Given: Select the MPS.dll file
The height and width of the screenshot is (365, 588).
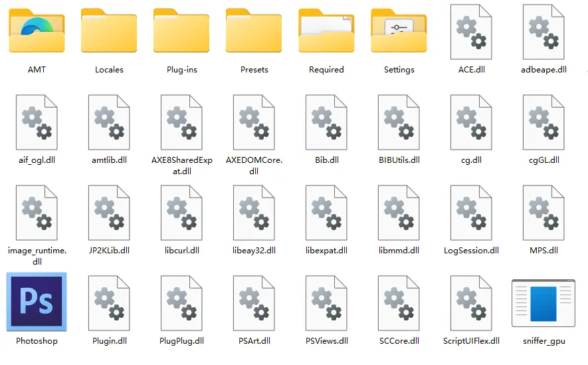Looking at the screenshot, I should (543, 213).
